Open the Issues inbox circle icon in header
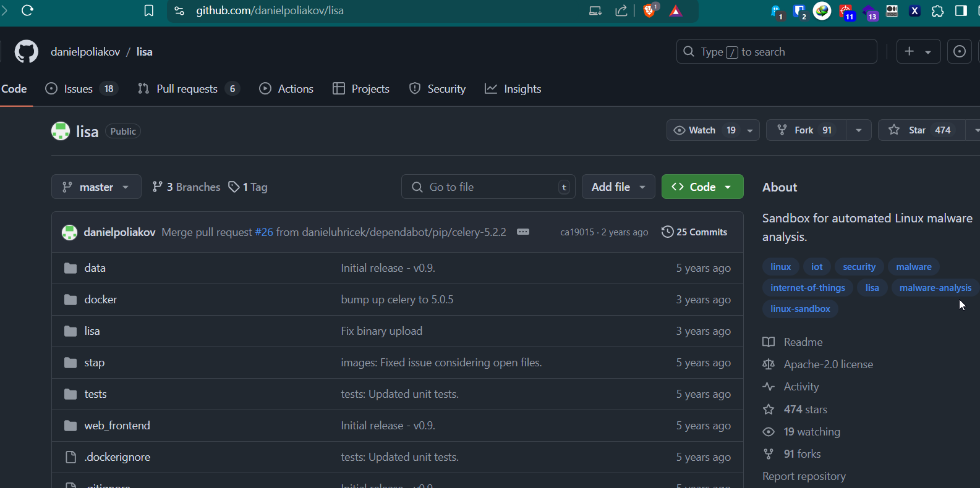 (960, 52)
